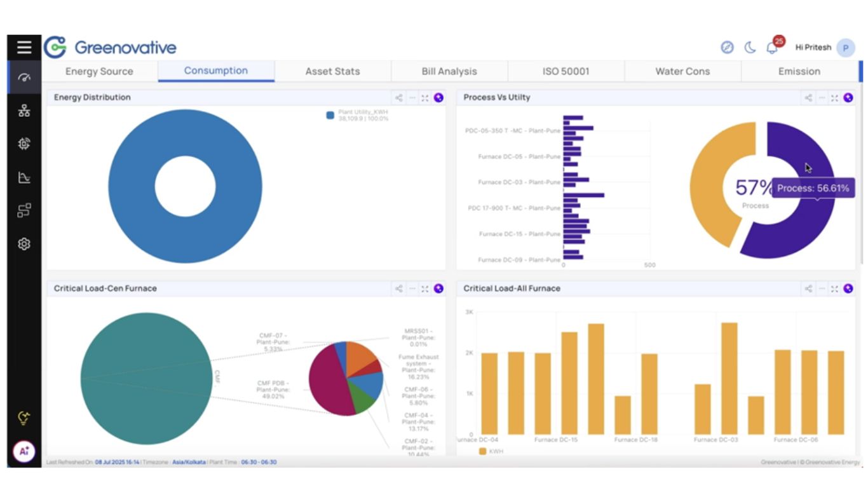Expand Critical Load-Cen Furnace panel to fullscreen
The image size is (868, 488).
pyautogui.click(x=424, y=288)
